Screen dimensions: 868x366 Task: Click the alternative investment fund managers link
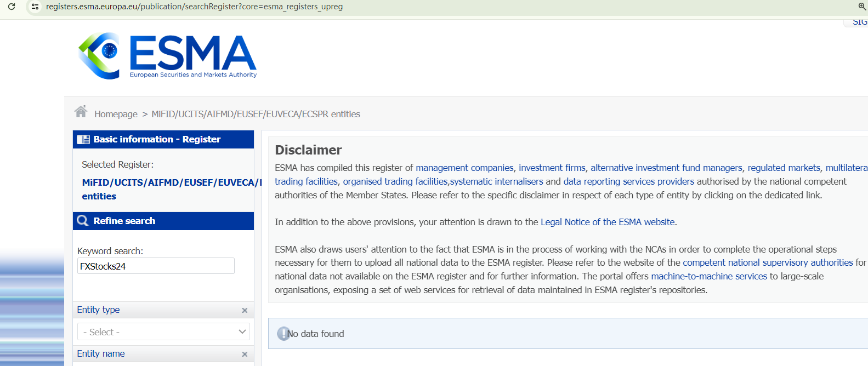[666, 168]
